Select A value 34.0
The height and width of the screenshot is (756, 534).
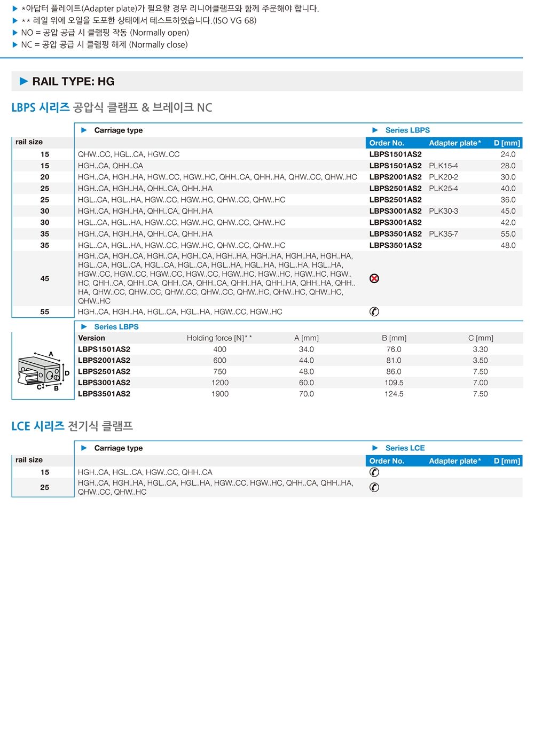[x=307, y=349]
